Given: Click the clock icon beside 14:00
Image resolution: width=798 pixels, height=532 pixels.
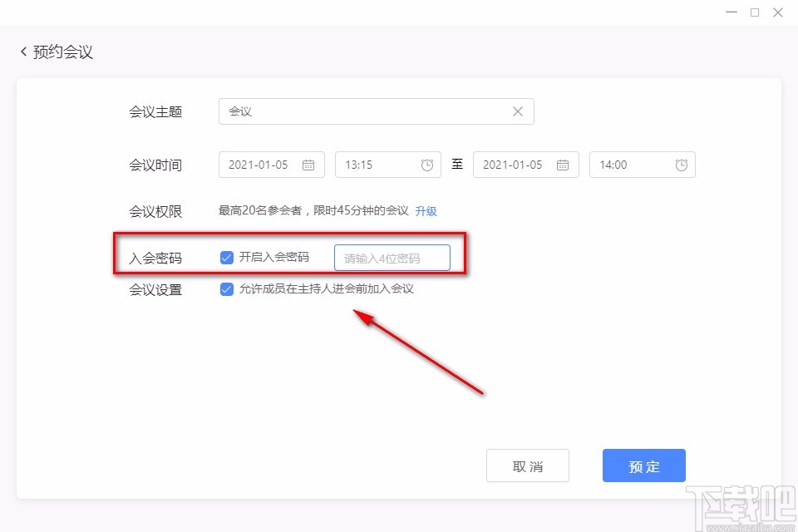Looking at the screenshot, I should tap(681, 165).
